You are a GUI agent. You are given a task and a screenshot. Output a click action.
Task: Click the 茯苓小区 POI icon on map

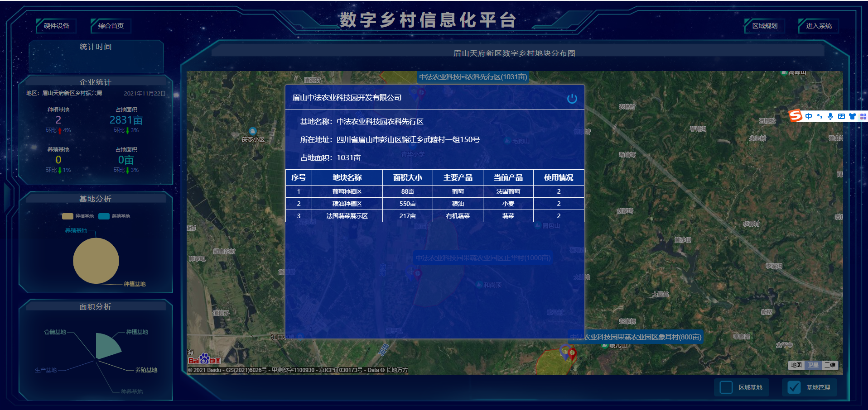point(253,131)
